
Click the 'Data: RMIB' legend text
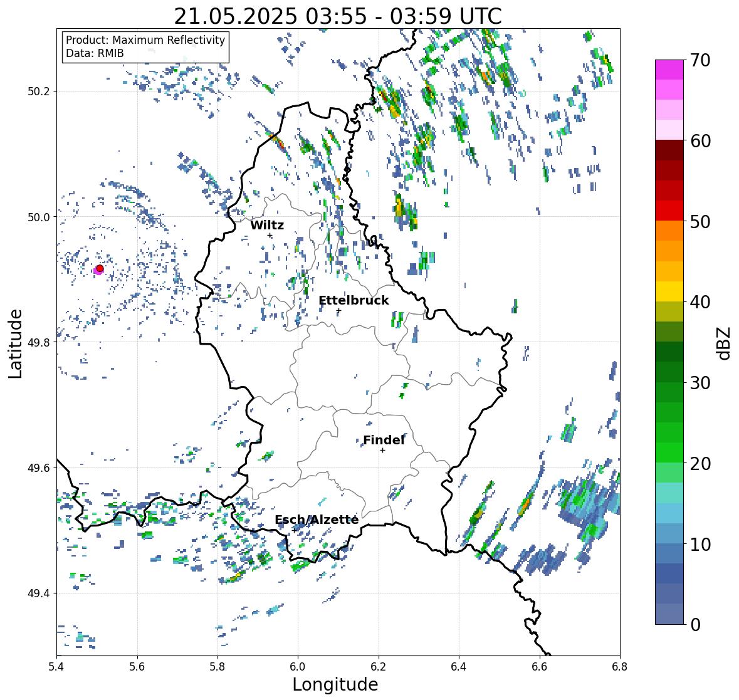click(95, 53)
